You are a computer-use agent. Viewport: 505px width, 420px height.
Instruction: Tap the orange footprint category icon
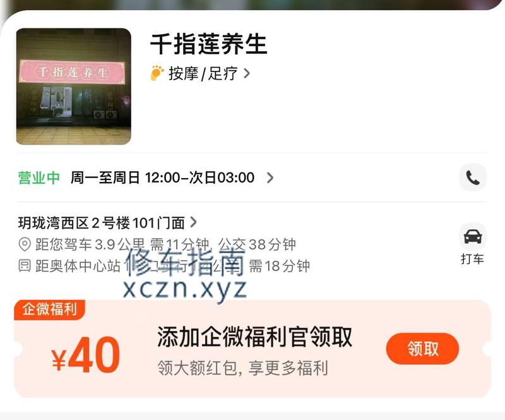point(157,73)
